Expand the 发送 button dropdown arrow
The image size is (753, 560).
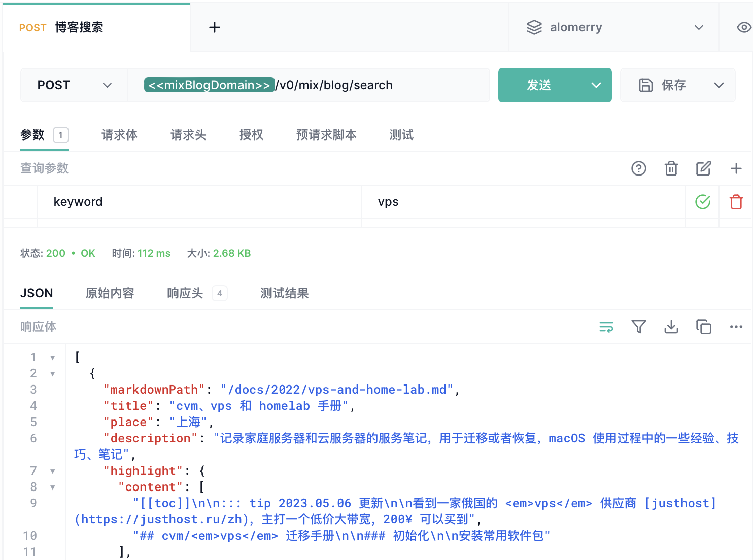point(596,85)
